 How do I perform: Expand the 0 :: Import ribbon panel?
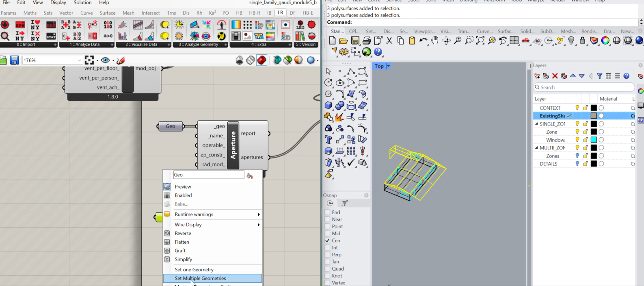point(55,45)
